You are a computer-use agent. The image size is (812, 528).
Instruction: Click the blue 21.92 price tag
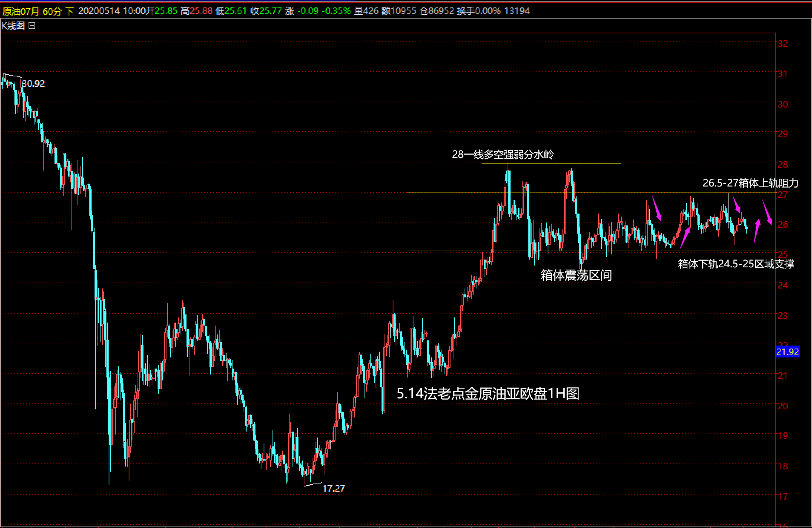(788, 352)
